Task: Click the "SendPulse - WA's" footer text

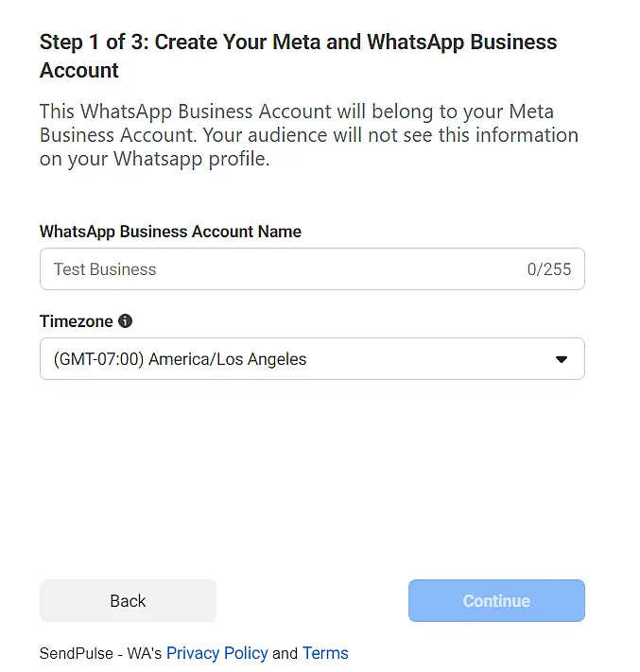Action: click(101, 653)
